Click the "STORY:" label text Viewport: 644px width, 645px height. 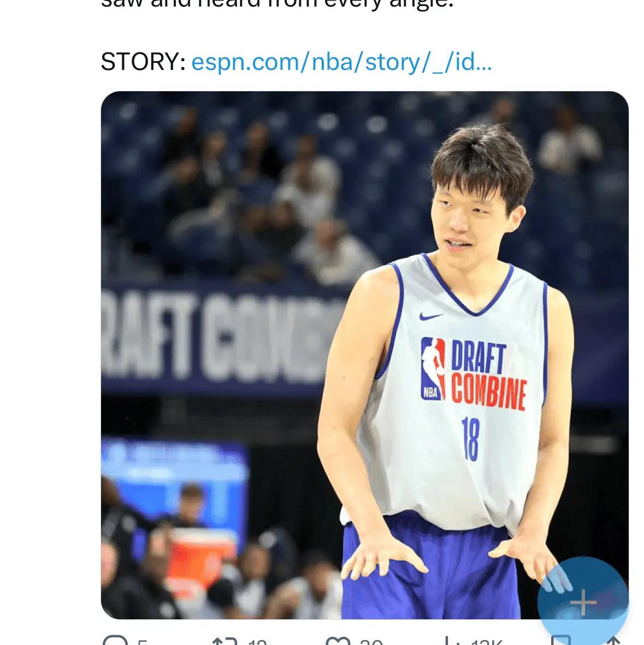pyautogui.click(x=143, y=62)
